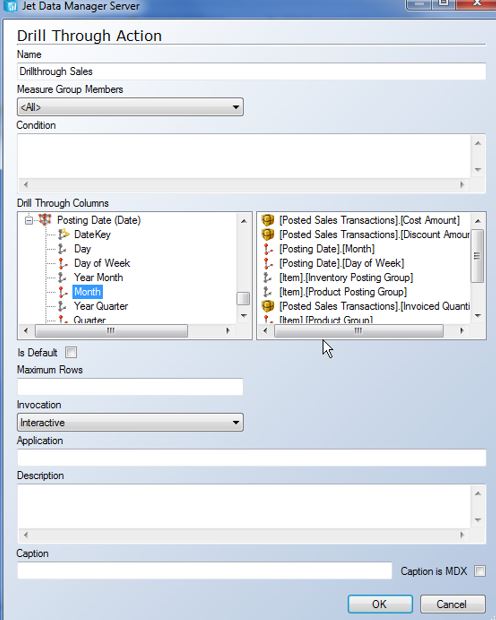Enable the Is Default checkbox
This screenshot has width=496, height=620.
(71, 352)
